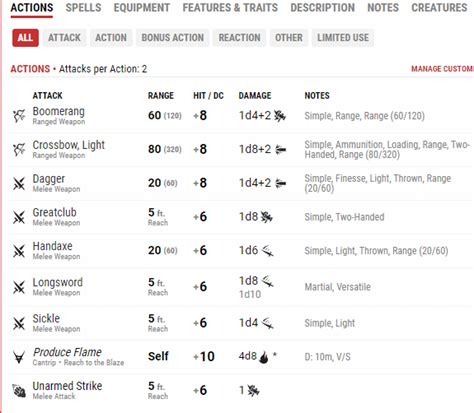The width and height of the screenshot is (474, 413).
Task: Select the Attack filter button
Action: [64, 38]
